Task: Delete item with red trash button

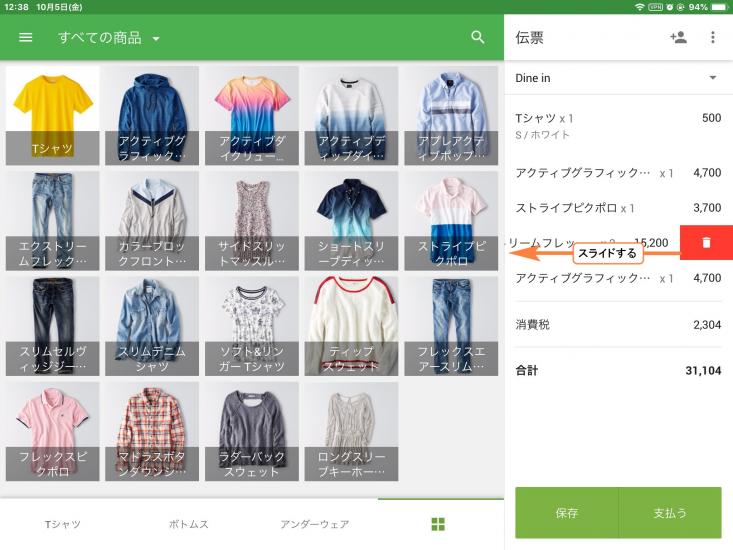Action: coord(706,243)
